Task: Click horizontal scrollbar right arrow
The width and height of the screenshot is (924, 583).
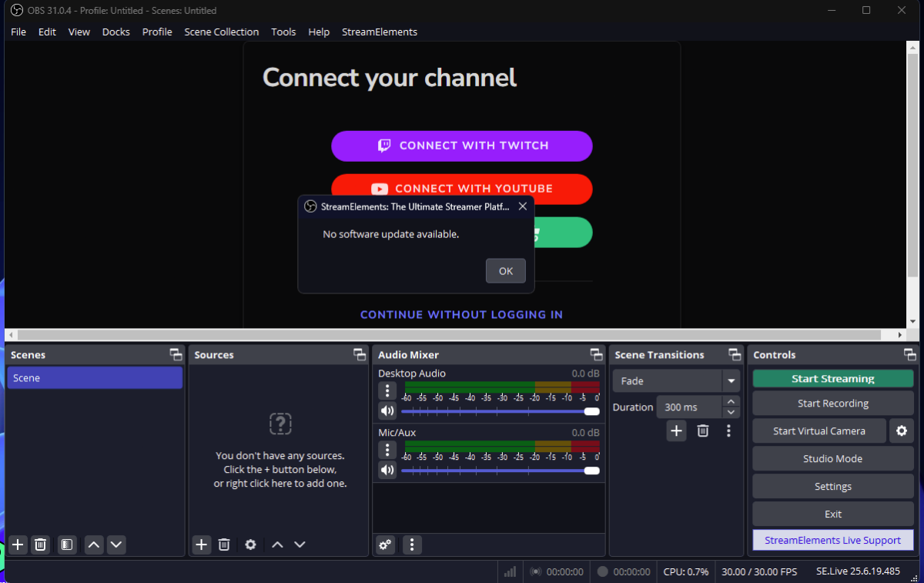Action: point(901,335)
